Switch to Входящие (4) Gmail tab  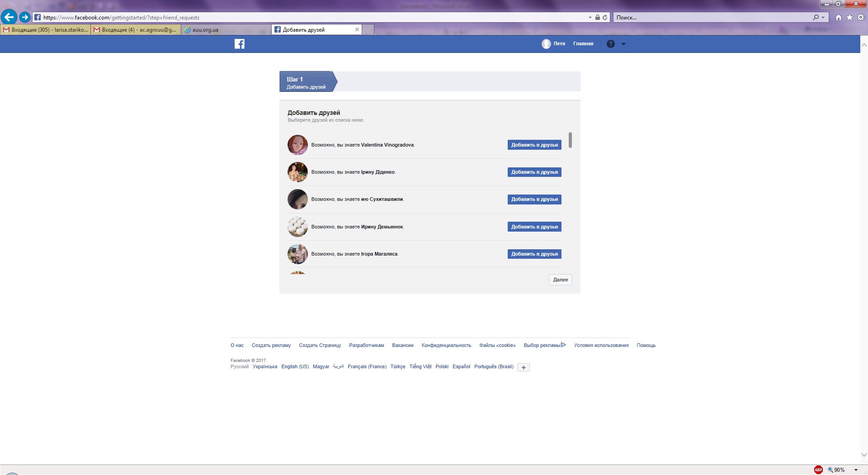point(136,30)
